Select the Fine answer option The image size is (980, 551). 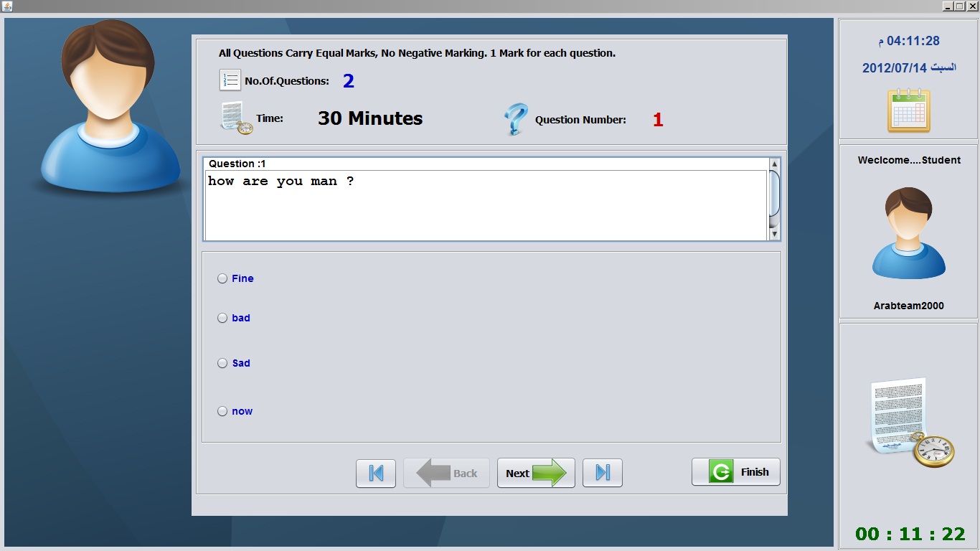[235, 278]
